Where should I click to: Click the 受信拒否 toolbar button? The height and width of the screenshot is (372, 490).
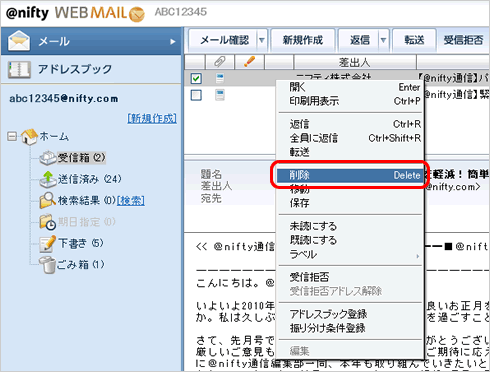click(463, 40)
